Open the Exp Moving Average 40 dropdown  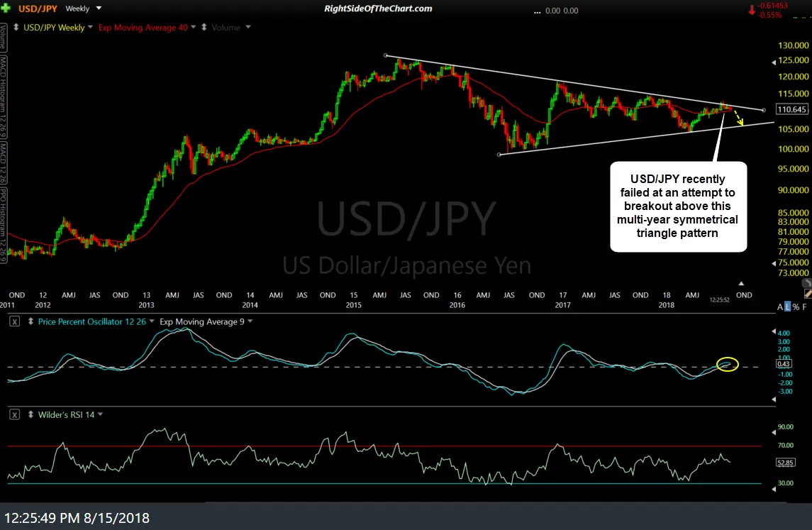point(193,27)
